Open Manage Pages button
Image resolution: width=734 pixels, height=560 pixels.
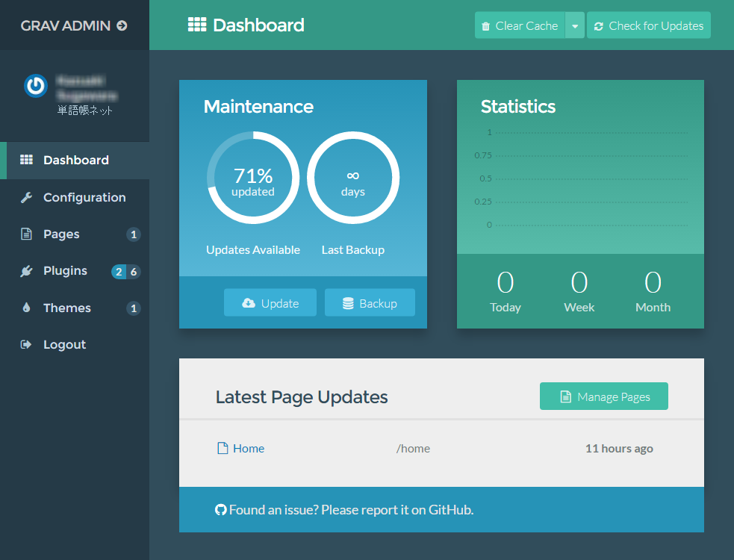pos(603,396)
